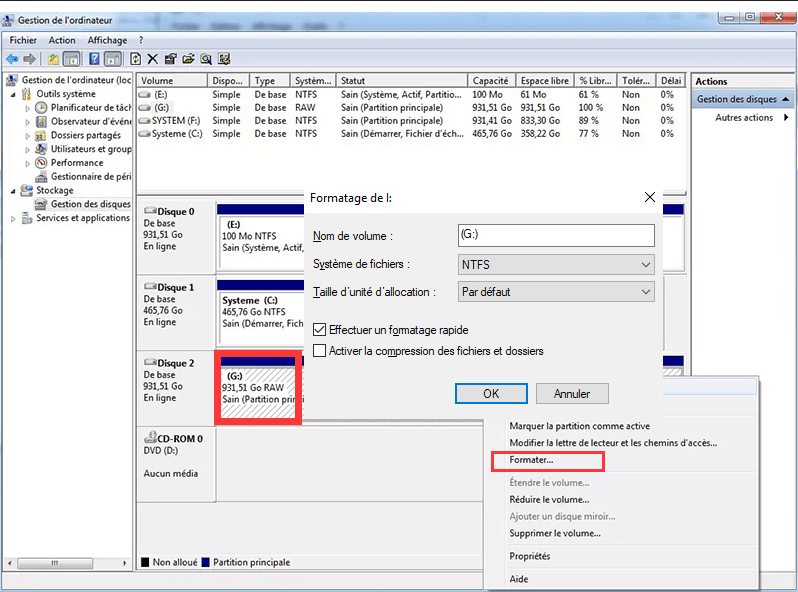Choose Formater... in context menu
This screenshot has height=592, width=798.
pyautogui.click(x=531, y=460)
